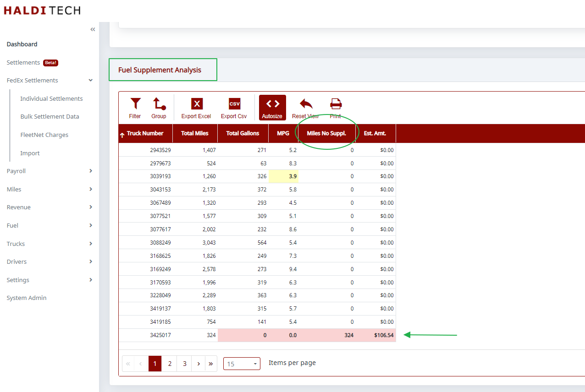585x392 pixels.
Task: Open Individual Settlements
Action: [51, 98]
